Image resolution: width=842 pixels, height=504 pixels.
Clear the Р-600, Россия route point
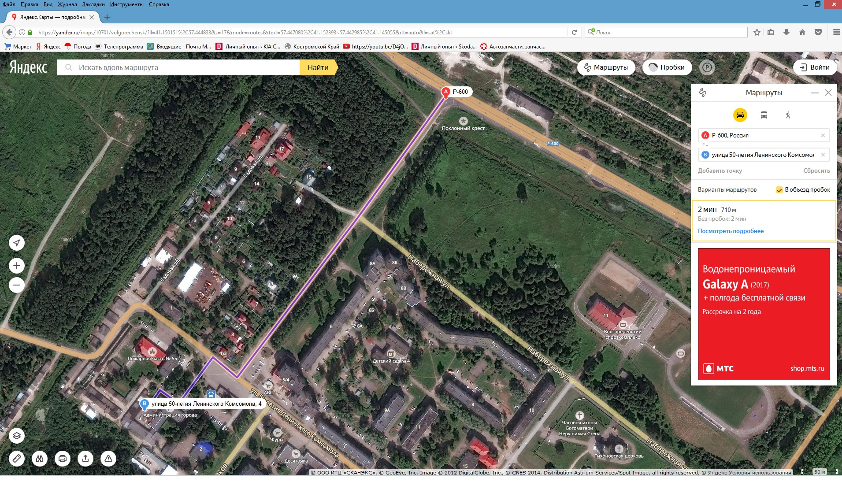coord(823,135)
